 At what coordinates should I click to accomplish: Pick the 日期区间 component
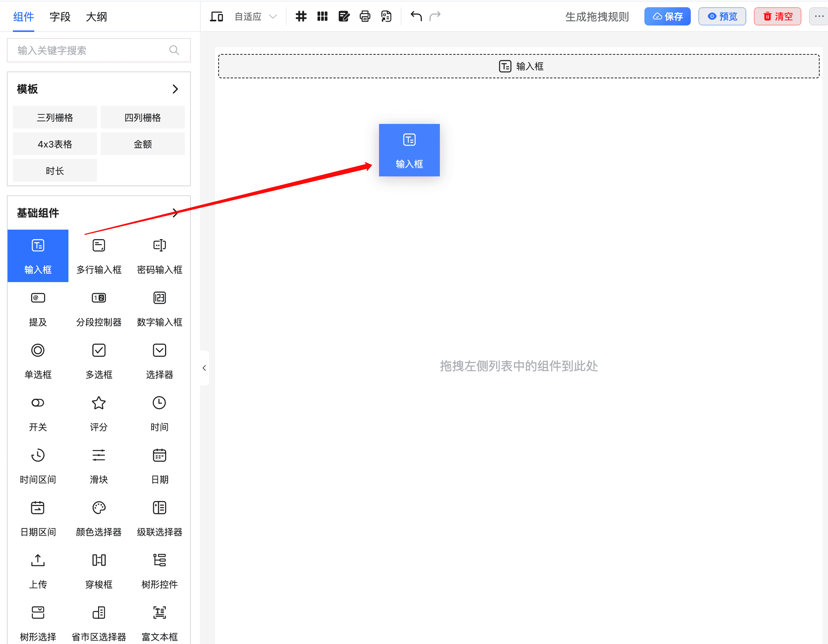[38, 518]
